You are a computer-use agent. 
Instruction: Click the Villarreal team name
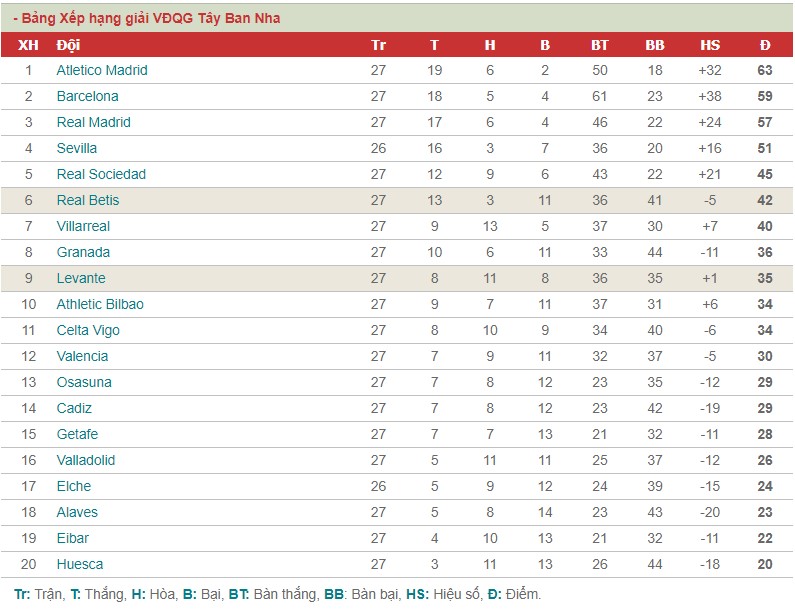tap(83, 226)
